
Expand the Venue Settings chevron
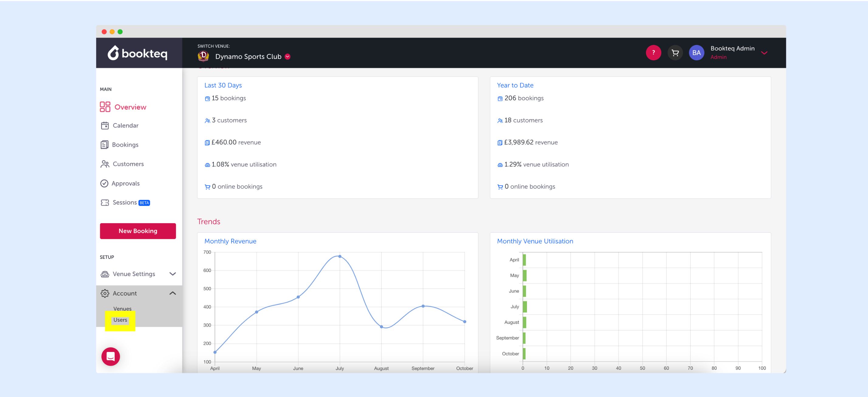[x=173, y=274]
